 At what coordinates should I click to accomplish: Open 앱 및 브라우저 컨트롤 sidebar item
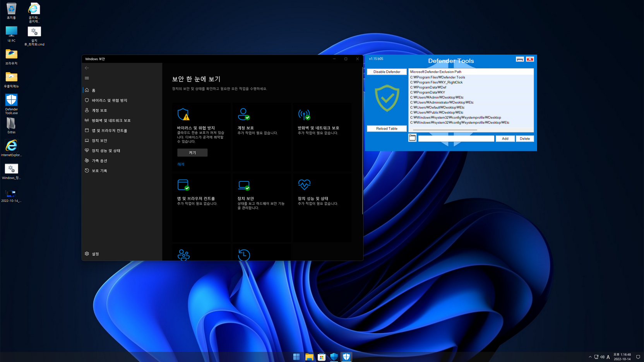pyautogui.click(x=122, y=130)
